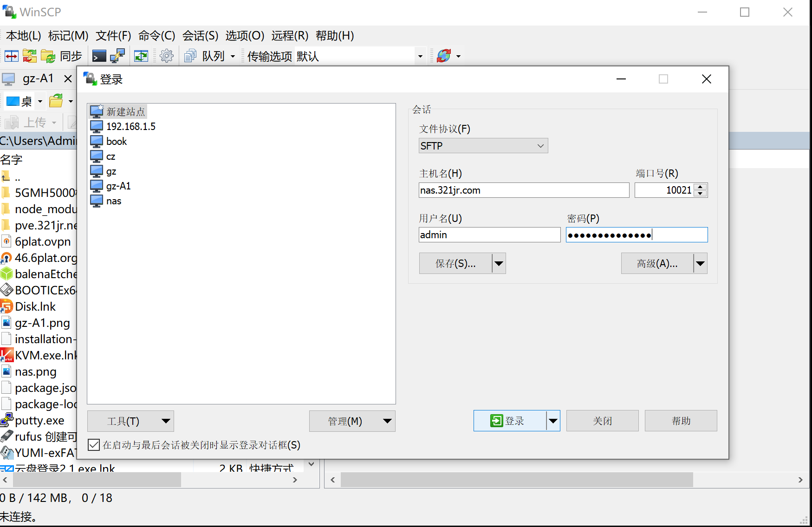Click the open folder icon in local panel
812x527 pixels.
point(56,101)
